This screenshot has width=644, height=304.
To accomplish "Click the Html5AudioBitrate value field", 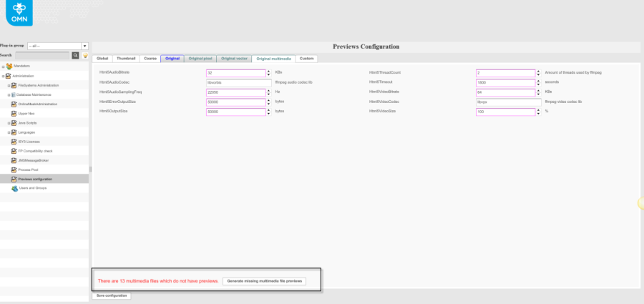I will [x=236, y=73].
